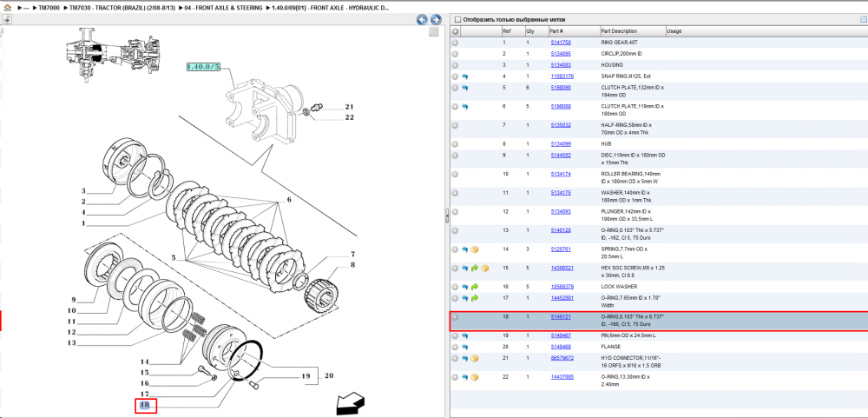Image resolution: width=868 pixels, height=418 pixels.
Task: Open part number 11083176 link
Action: tap(562, 76)
